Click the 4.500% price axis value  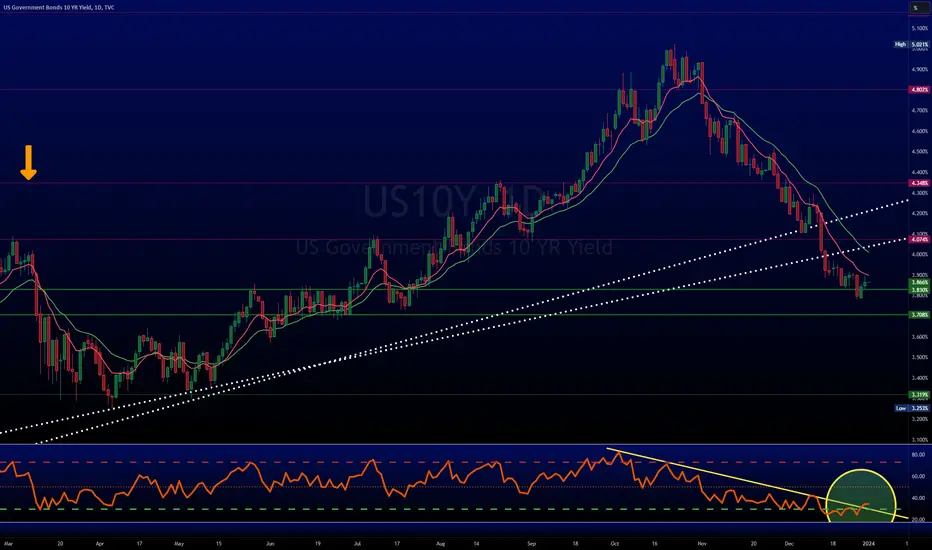pos(920,152)
